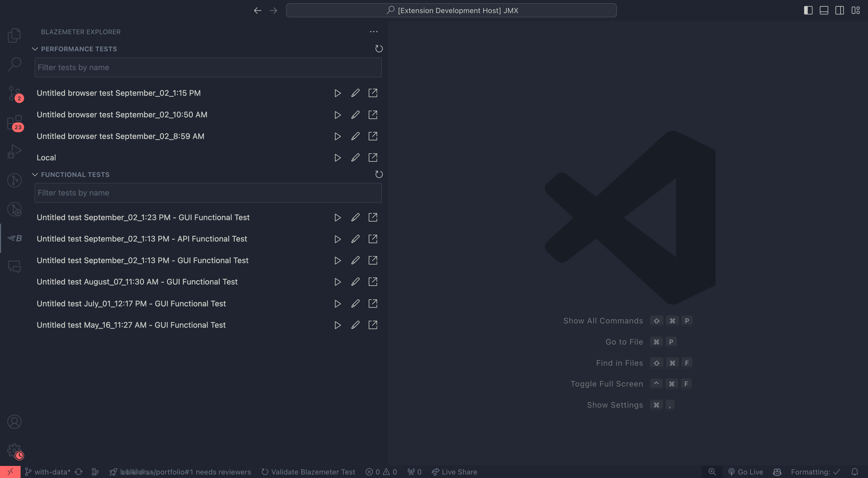
Task: Open browser test September_02_8:59 AM externally
Action: tap(373, 136)
